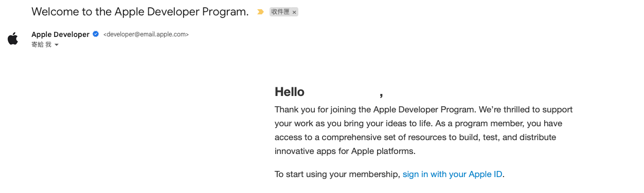Click the 'innovative apps for Apple platforms' line
644x193 pixels.
(x=345, y=151)
